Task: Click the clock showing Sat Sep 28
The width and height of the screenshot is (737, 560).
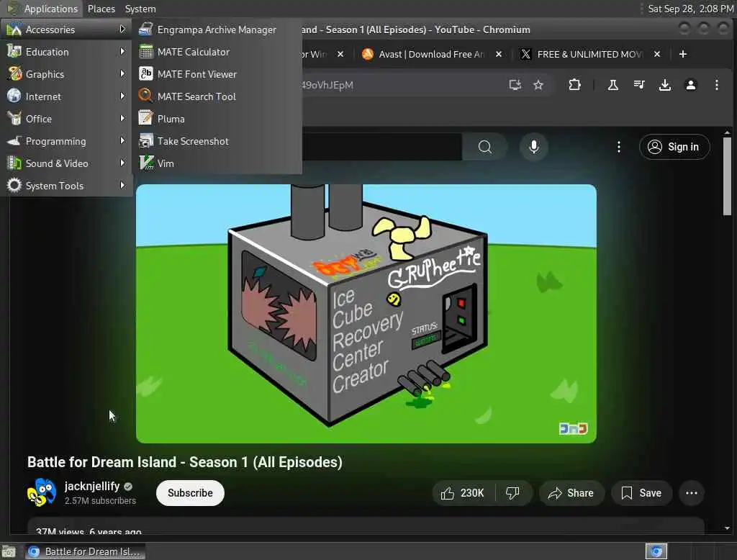Action: coord(690,9)
